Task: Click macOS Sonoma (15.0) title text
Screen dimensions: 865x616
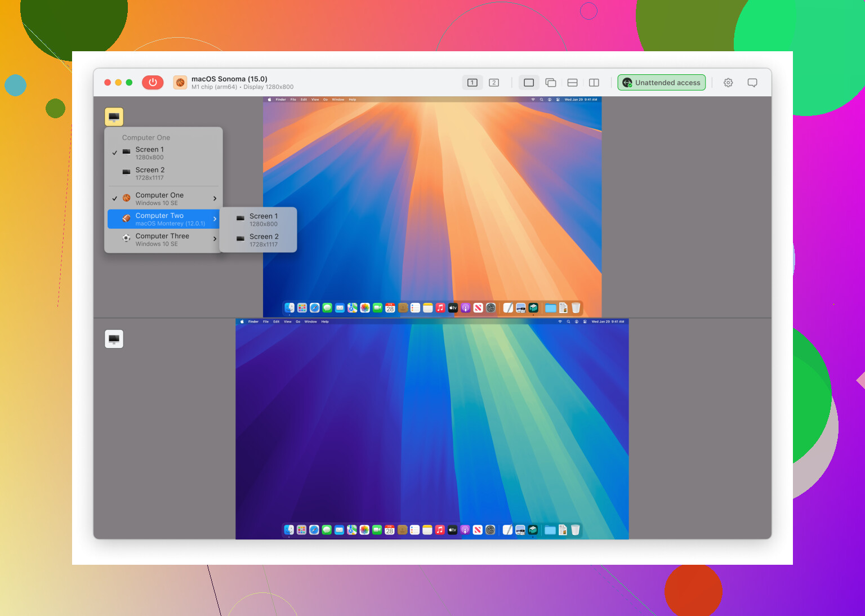Action: coord(229,79)
